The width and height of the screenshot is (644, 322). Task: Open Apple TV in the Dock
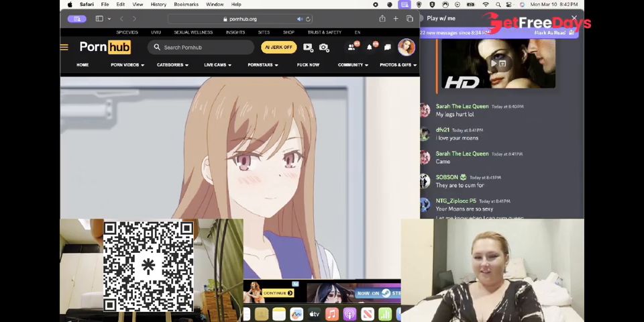tap(314, 314)
